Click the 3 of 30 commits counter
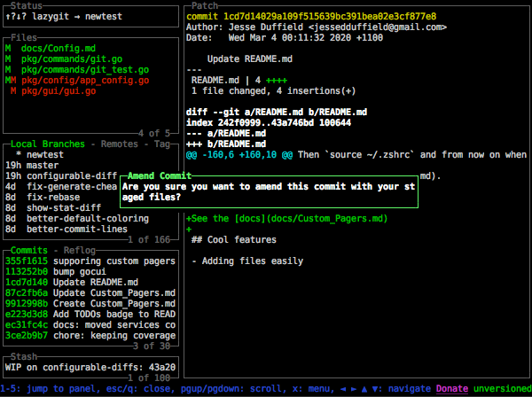The image size is (532, 397). coord(152,346)
